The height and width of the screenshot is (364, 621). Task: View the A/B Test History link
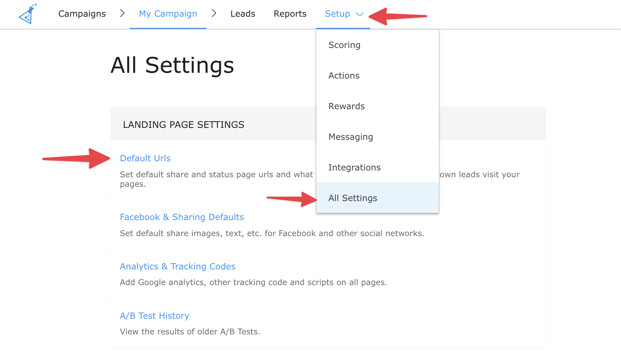154,316
